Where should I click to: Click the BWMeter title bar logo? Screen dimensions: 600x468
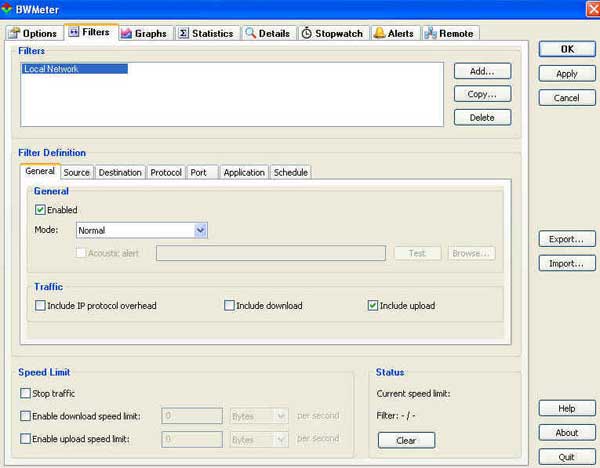(7, 8)
